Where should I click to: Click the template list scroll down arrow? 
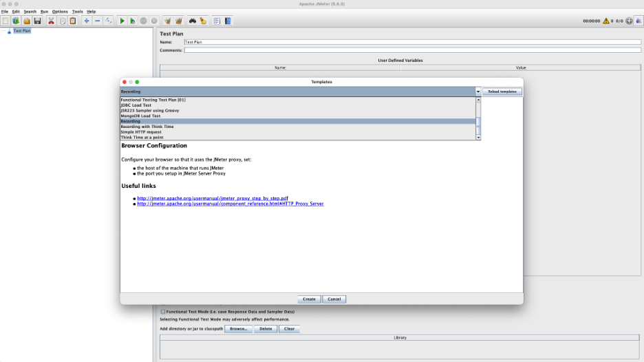pyautogui.click(x=478, y=138)
